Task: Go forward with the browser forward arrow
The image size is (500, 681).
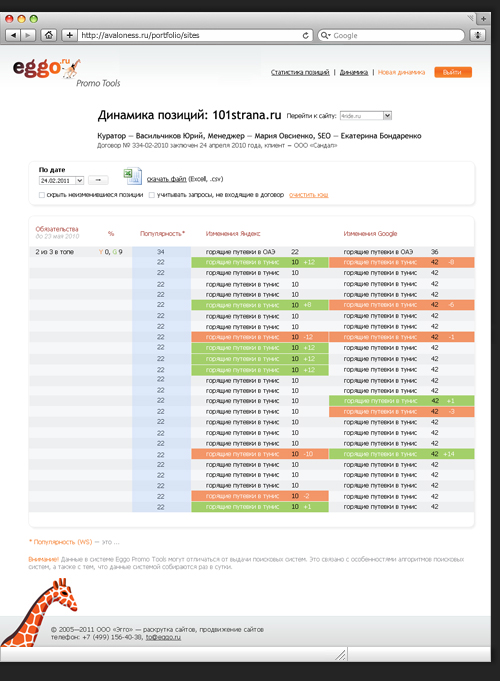Action: [x=27, y=35]
